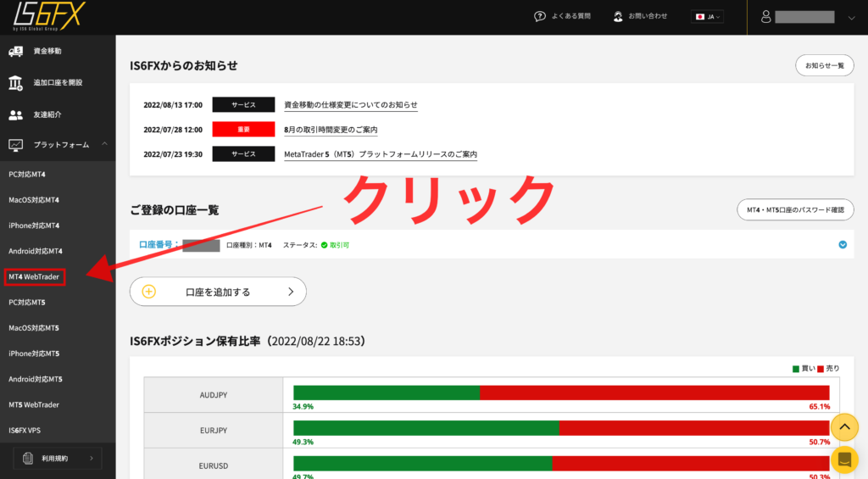Screen dimensions: 868x479
Task: Click the 2022/07/28 12:00 date
Action: tap(173, 130)
